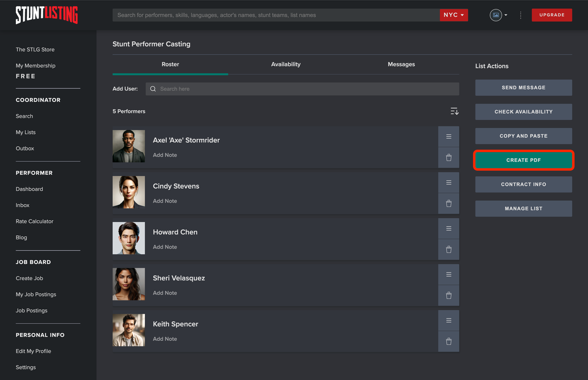
Task: Click the sort performers icon
Action: pyautogui.click(x=454, y=111)
